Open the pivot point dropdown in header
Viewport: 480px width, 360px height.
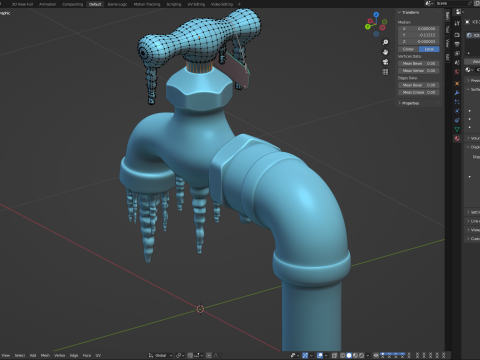pos(180,355)
